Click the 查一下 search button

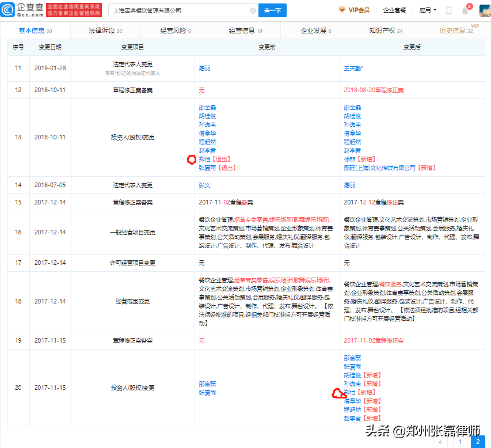(x=272, y=10)
